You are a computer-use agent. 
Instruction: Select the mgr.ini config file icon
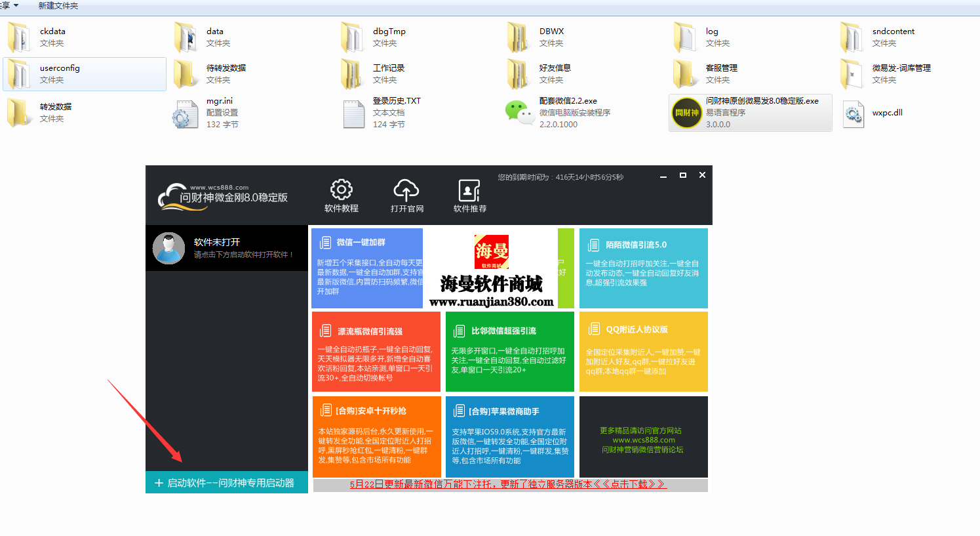(x=185, y=114)
